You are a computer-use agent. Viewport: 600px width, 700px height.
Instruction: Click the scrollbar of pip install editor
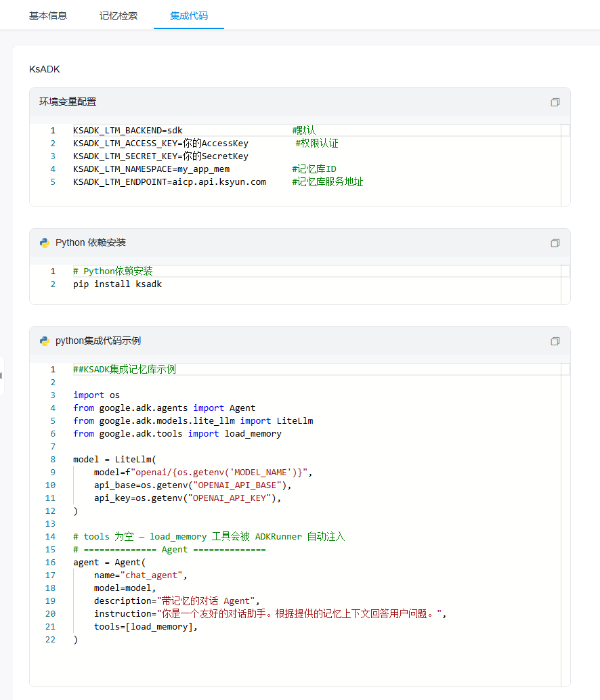[565, 288]
